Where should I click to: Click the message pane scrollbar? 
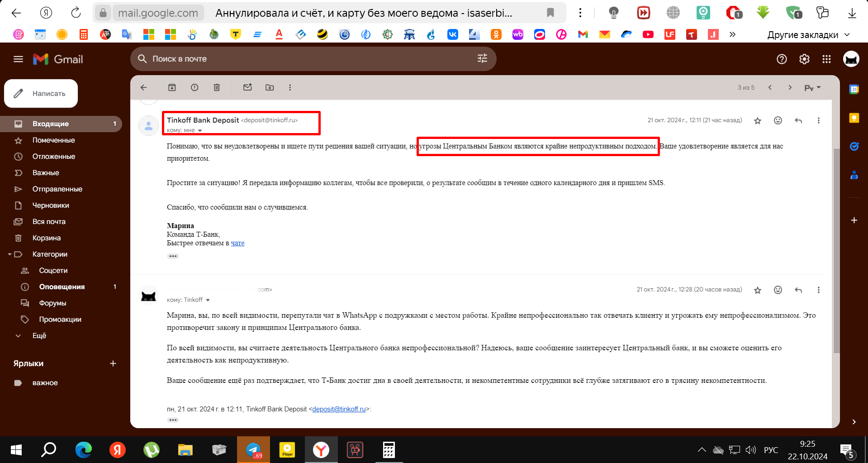click(x=836, y=250)
